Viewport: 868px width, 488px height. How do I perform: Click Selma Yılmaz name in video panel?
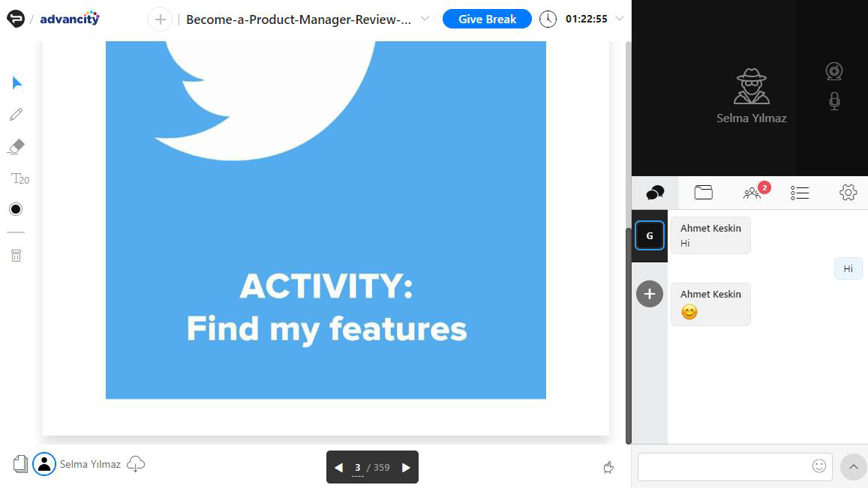(751, 118)
